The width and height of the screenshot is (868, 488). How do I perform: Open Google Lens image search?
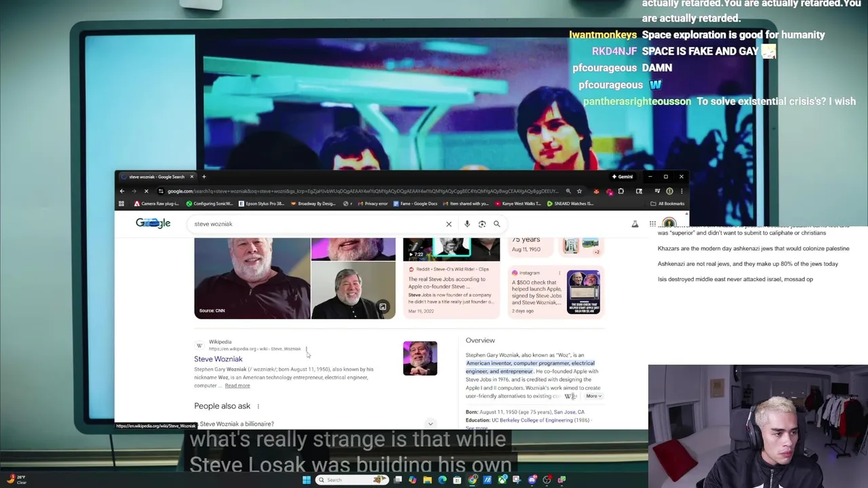(x=482, y=224)
